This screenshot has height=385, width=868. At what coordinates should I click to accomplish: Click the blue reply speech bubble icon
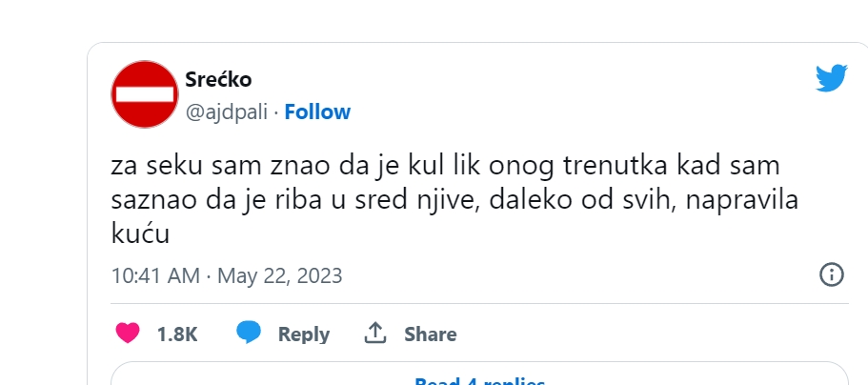[x=250, y=333]
